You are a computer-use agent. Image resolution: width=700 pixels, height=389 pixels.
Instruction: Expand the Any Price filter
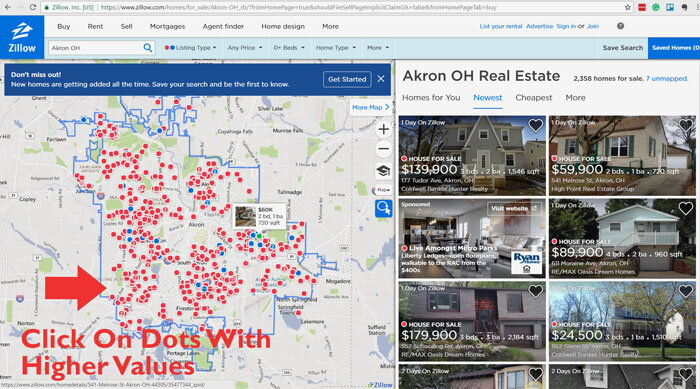point(245,47)
